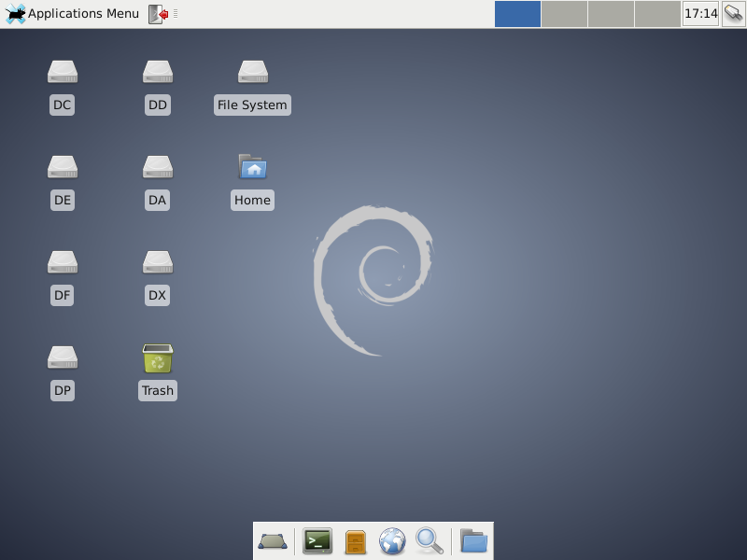Launch the Web Browser globe icon
Image resolution: width=747 pixels, height=560 pixels.
click(x=392, y=541)
